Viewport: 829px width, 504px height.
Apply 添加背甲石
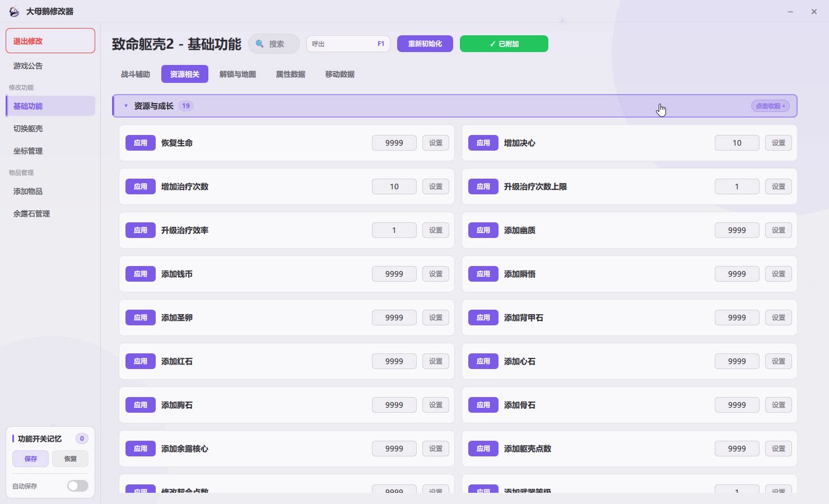(483, 318)
